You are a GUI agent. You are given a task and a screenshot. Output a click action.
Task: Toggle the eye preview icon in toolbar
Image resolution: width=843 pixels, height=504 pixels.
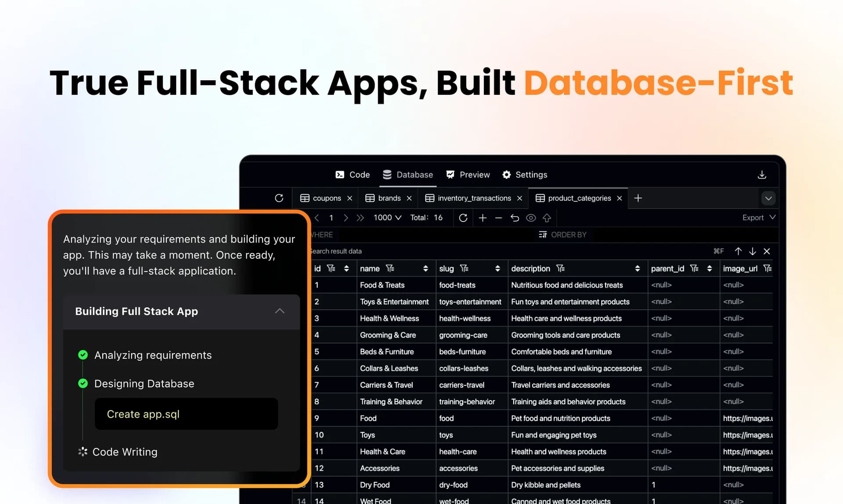pos(531,218)
